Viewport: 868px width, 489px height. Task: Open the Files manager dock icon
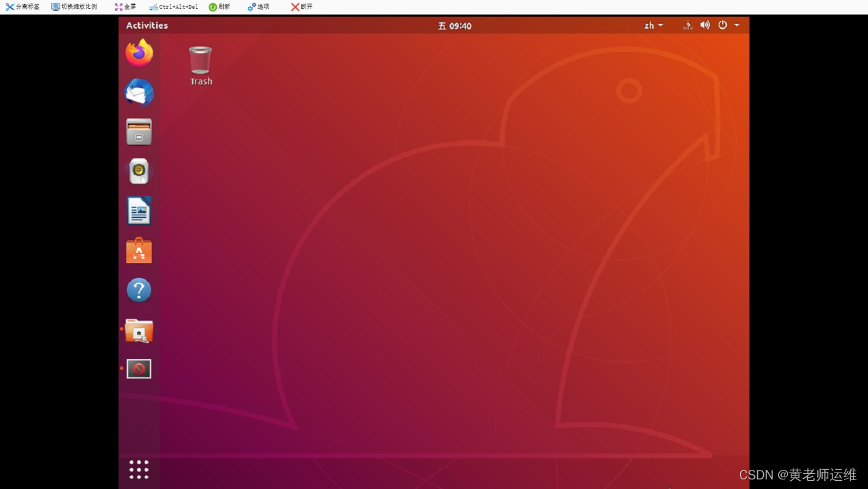(139, 132)
